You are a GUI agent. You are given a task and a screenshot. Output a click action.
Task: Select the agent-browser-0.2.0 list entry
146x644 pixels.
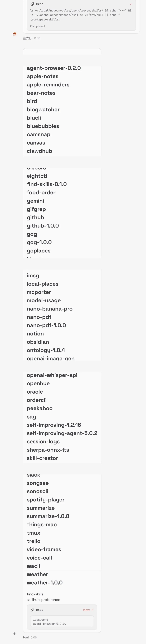tap(54, 68)
